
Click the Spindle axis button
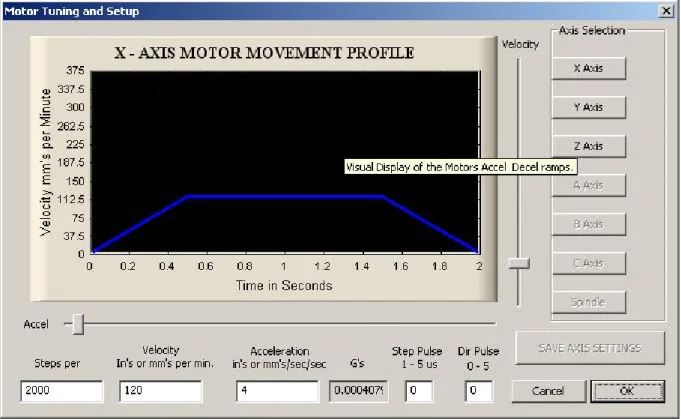pyautogui.click(x=588, y=302)
